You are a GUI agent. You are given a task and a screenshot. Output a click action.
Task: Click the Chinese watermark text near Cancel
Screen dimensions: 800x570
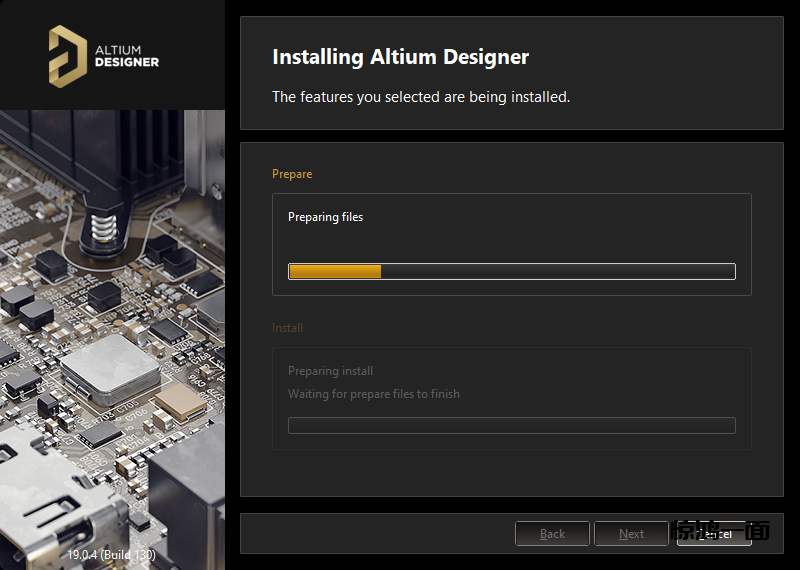coord(720,531)
